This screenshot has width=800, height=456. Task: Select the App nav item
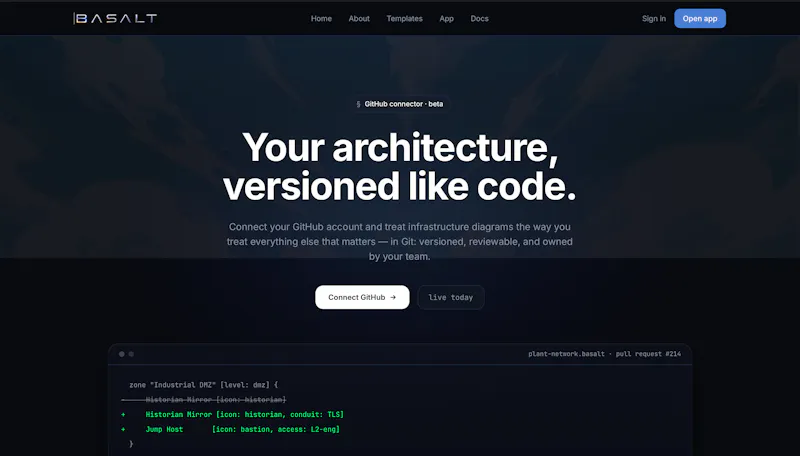[446, 18]
